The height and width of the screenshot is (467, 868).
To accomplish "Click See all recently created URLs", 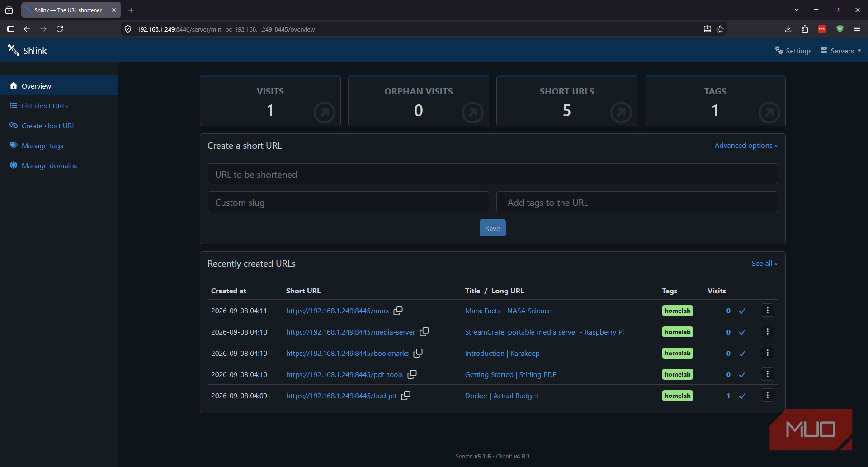I will click(764, 264).
